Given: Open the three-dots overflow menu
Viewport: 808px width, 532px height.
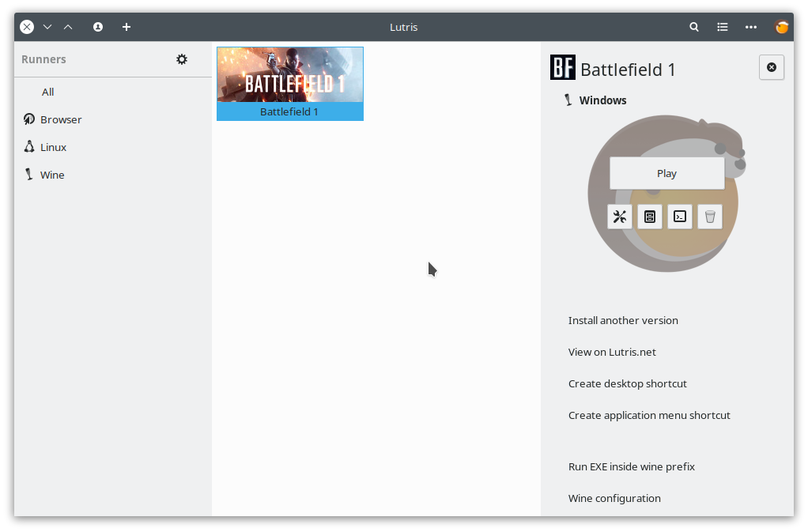Looking at the screenshot, I should click(751, 27).
